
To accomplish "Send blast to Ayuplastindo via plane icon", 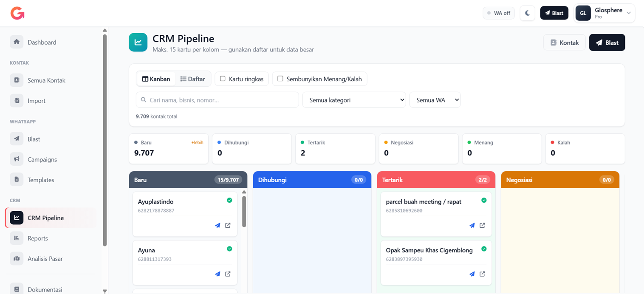I will [x=217, y=226].
